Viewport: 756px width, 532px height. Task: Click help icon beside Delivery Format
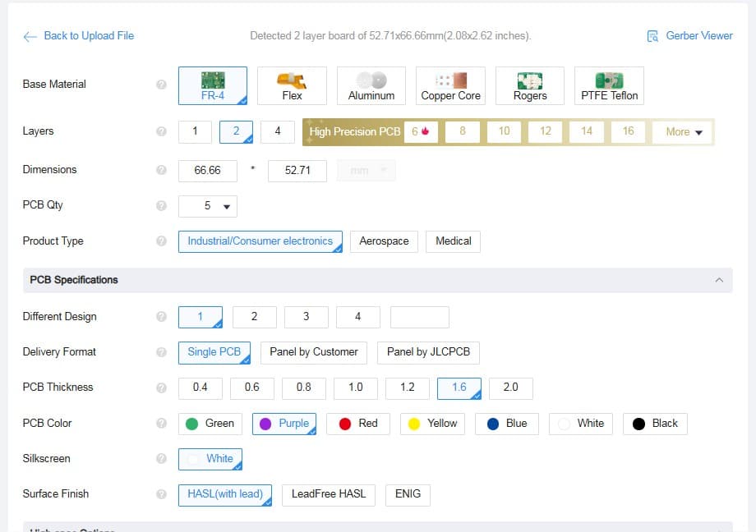tap(162, 352)
